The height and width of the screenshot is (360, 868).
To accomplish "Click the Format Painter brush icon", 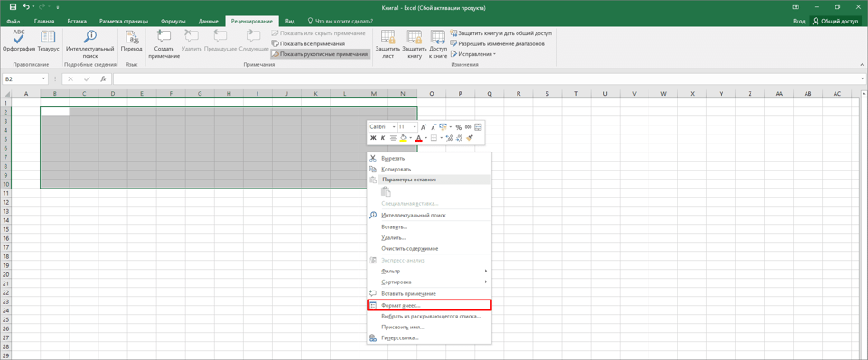I will [x=470, y=138].
